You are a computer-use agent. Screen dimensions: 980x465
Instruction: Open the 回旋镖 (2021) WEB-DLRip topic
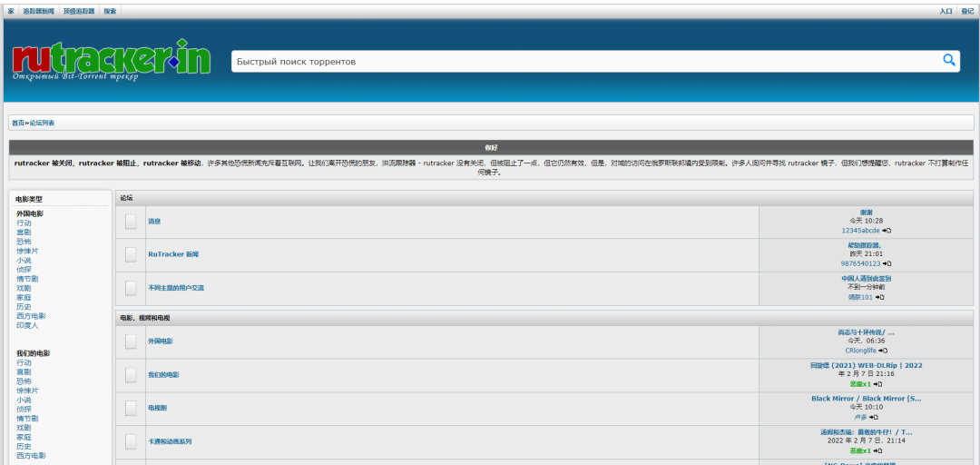pos(867,365)
